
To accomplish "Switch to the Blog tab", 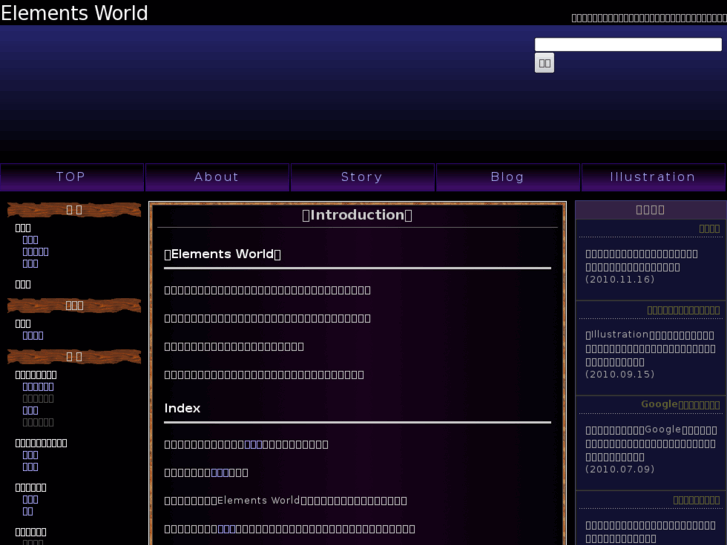I will tap(508, 177).
